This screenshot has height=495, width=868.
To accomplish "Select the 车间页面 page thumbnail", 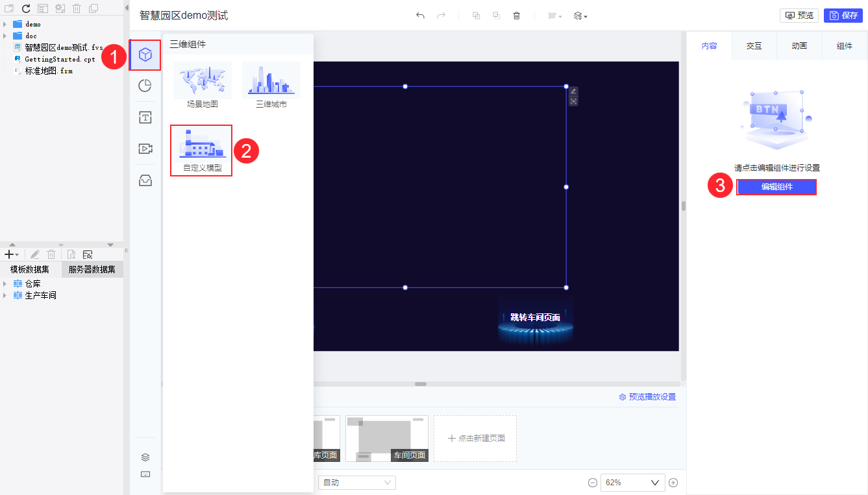I will (387, 439).
